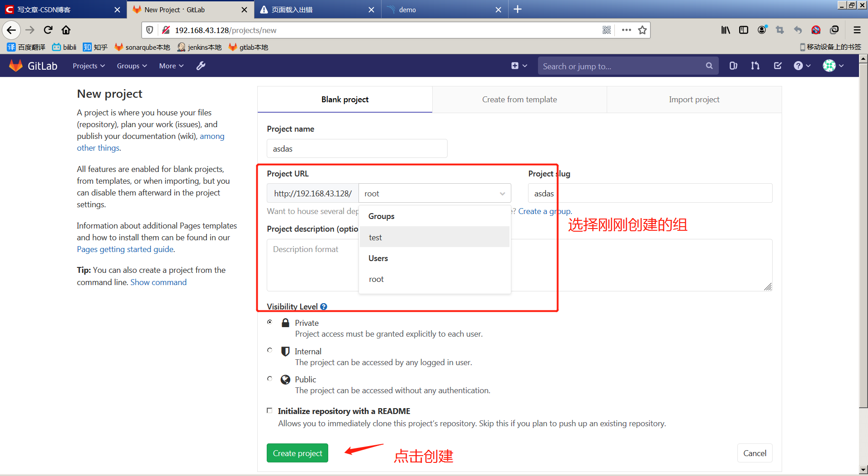The height and width of the screenshot is (476, 868).
Task: Click the Show command link
Action: (158, 282)
